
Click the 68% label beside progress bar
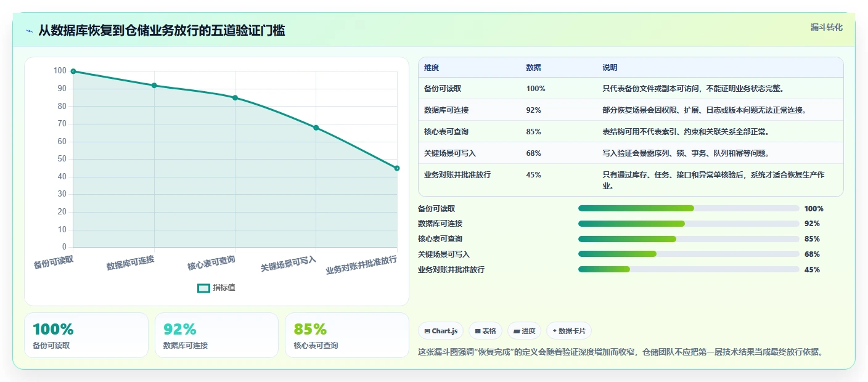coord(812,254)
